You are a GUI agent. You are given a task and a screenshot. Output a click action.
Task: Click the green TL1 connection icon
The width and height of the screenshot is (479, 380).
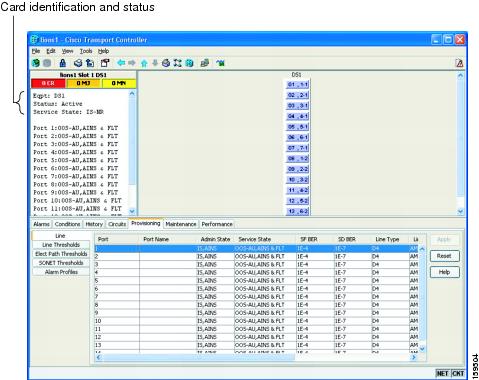pyautogui.click(x=220, y=63)
